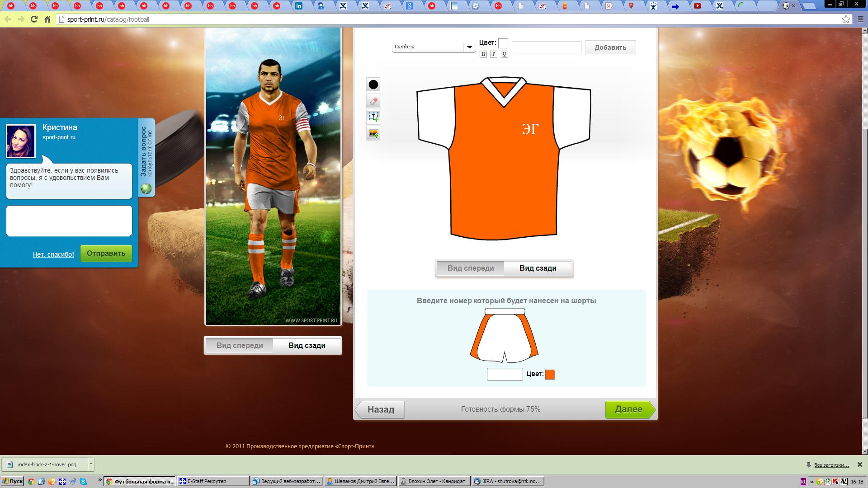The image size is (868, 488).
Task: Click the add text tool icon
Action: (373, 117)
